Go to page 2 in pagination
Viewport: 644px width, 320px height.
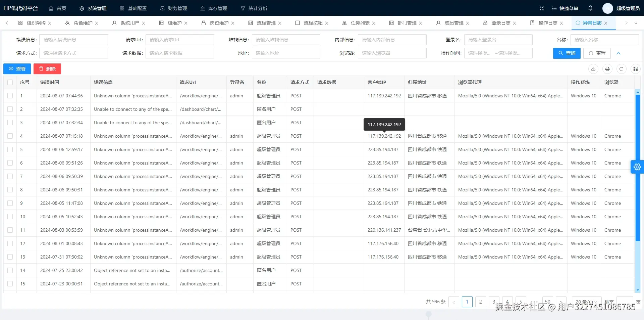click(480, 302)
